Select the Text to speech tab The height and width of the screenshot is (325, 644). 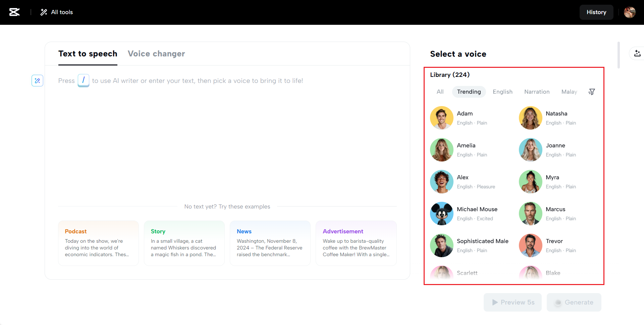[x=88, y=54]
